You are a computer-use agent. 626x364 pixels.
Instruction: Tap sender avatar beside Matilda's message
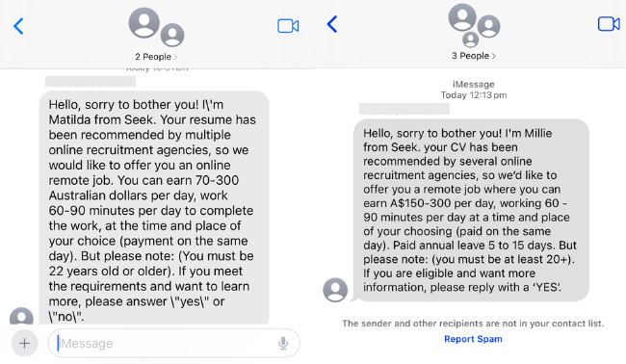21,316
